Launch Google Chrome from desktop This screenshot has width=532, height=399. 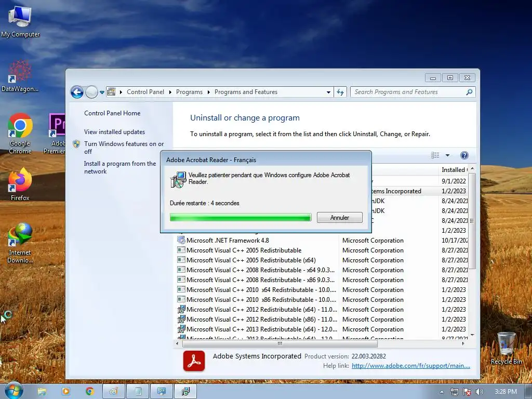[20, 134]
